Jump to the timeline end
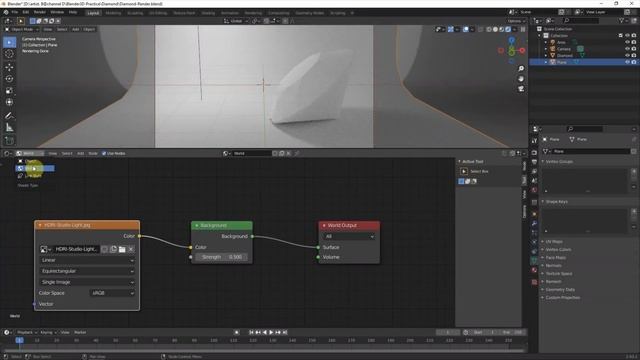The image size is (640, 360). 285,332
